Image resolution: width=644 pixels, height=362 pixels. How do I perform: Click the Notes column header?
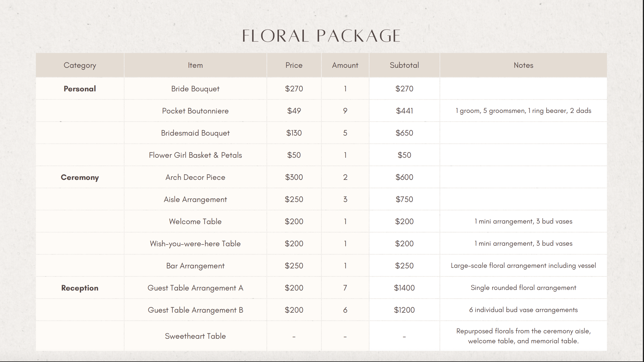pyautogui.click(x=523, y=65)
